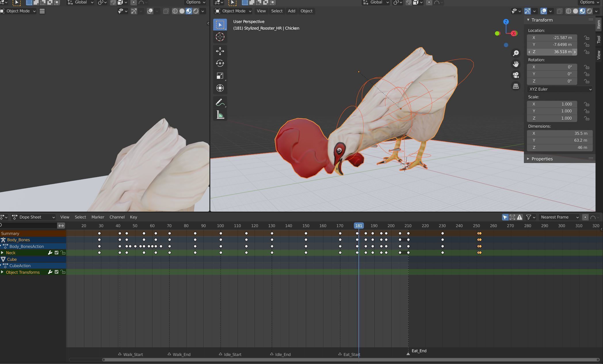The height and width of the screenshot is (364, 603).
Task: Click the wrench icon on Object Transforms row
Action: tap(50, 272)
